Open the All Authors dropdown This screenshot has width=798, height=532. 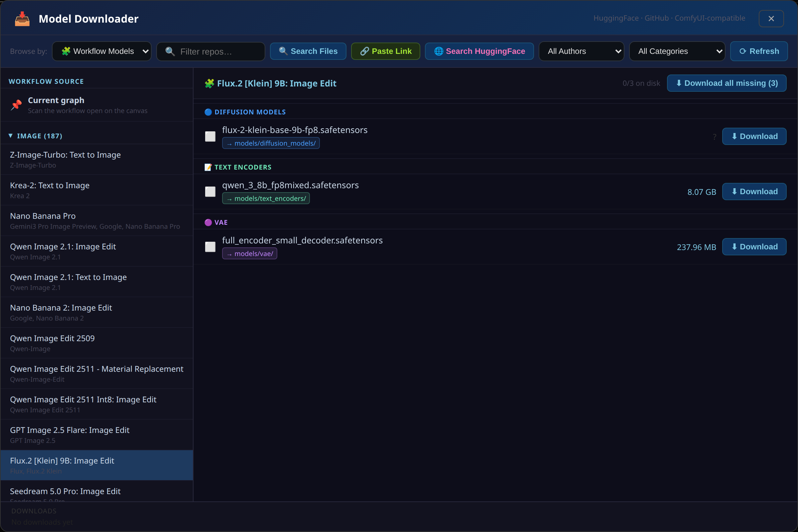point(581,51)
